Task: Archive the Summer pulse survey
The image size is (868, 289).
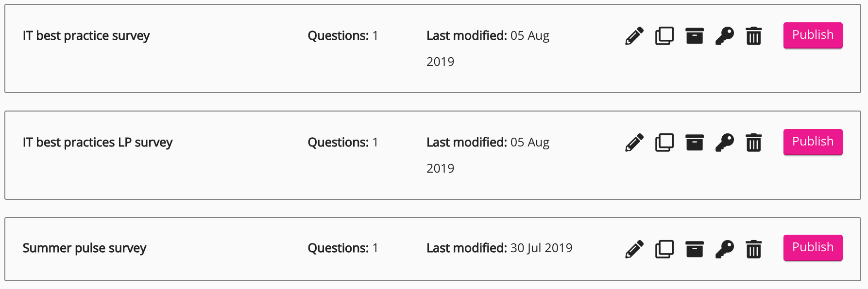Action: (x=695, y=249)
